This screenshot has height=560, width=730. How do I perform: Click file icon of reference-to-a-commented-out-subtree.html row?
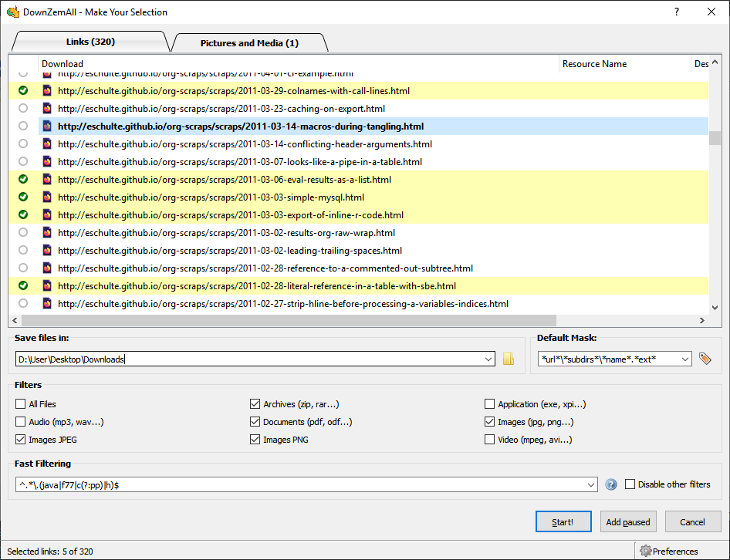click(47, 268)
